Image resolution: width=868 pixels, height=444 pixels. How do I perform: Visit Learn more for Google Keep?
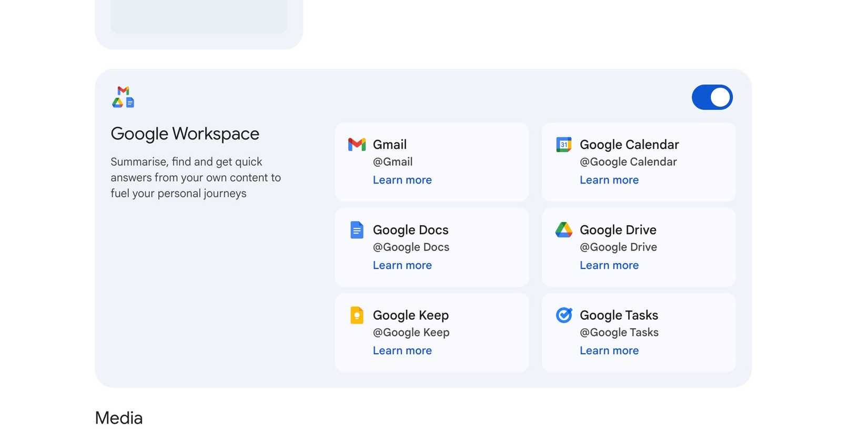click(402, 350)
